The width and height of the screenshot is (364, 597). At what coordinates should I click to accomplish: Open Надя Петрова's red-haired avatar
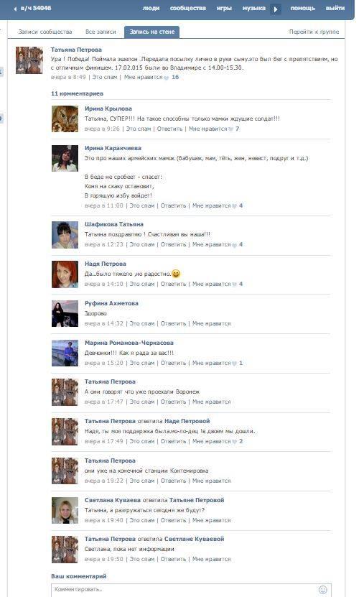[x=65, y=274]
